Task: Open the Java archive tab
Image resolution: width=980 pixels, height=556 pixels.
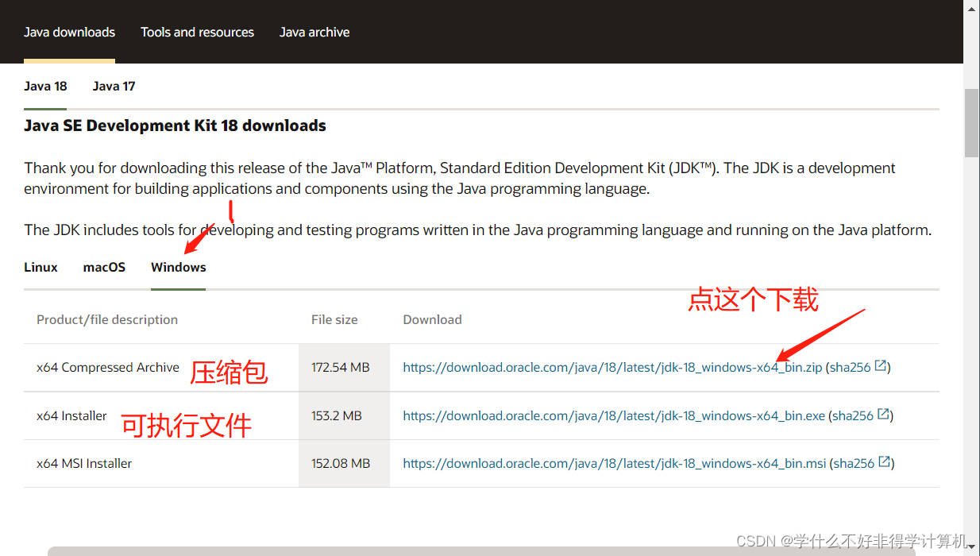Action: [314, 33]
